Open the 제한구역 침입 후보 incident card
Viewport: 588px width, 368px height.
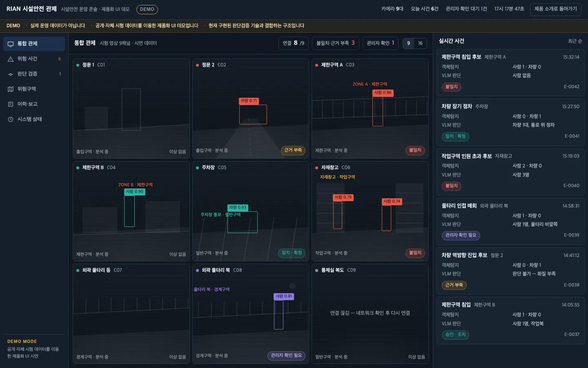coord(510,72)
